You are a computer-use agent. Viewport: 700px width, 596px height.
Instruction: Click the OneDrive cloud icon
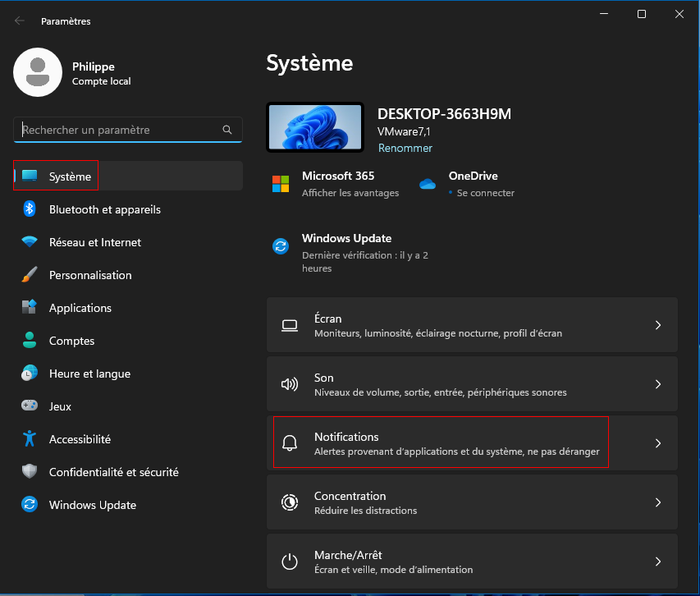(428, 184)
